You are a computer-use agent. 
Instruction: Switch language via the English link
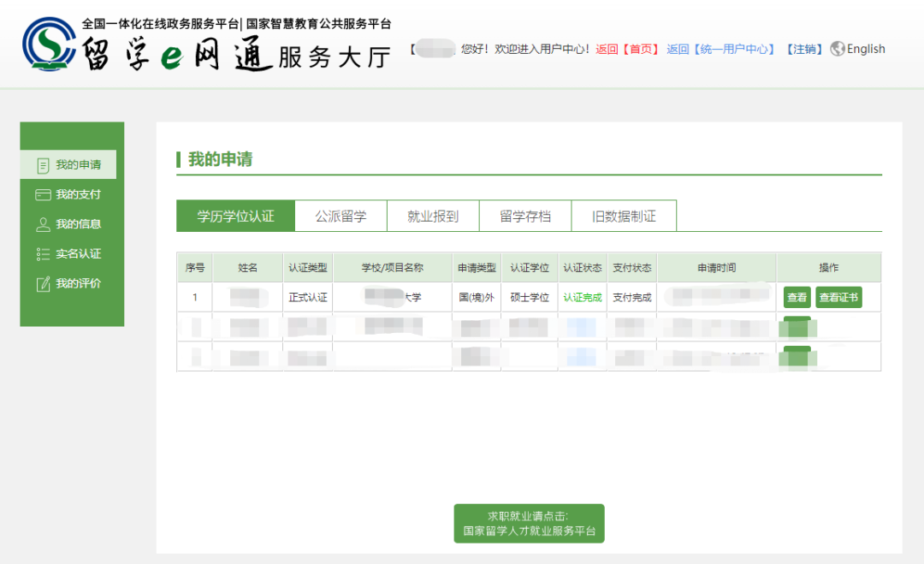(866, 49)
